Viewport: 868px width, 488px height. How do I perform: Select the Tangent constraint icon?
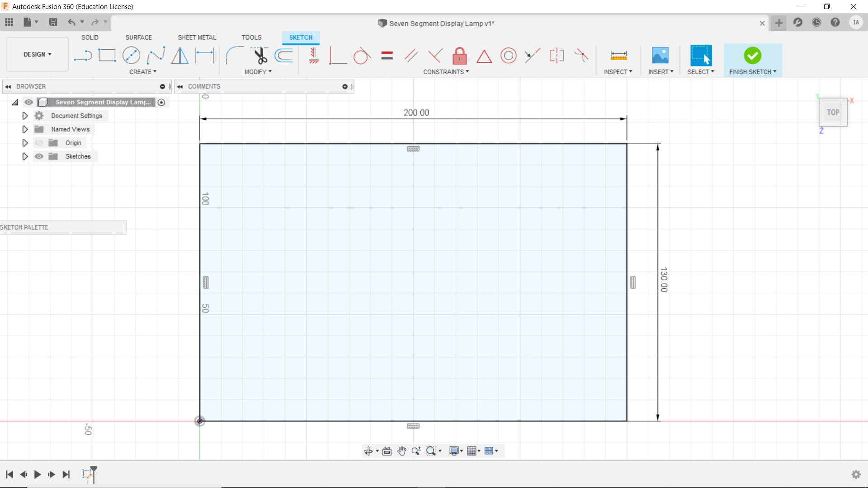click(x=362, y=56)
